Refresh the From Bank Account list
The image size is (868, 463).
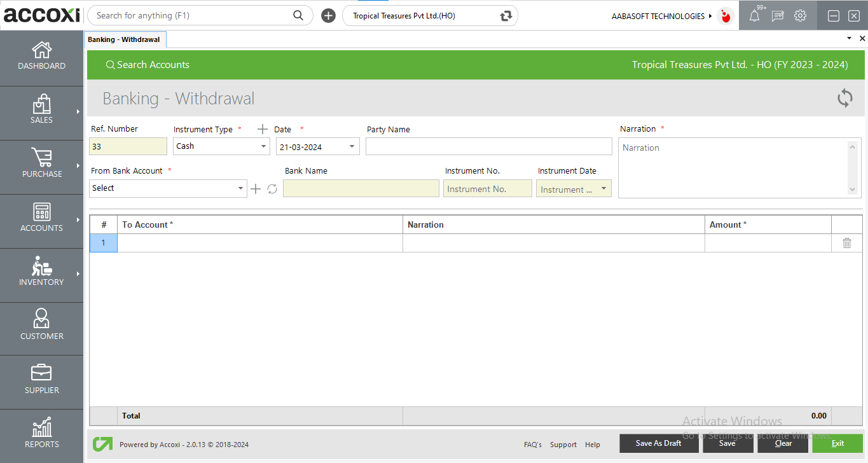[272, 189]
